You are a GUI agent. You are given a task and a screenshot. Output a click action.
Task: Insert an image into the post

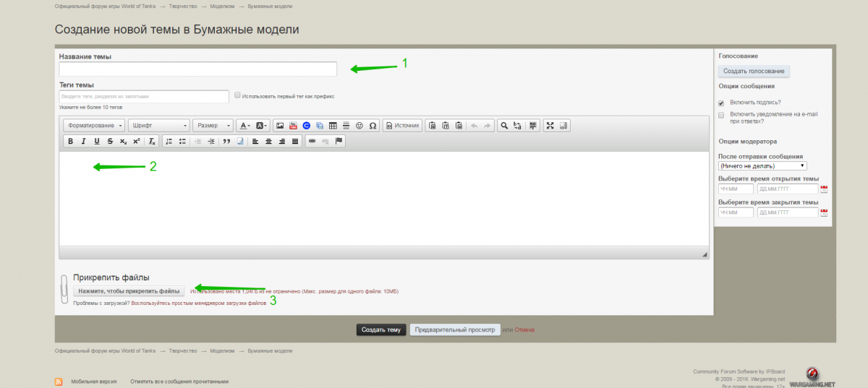(x=280, y=125)
